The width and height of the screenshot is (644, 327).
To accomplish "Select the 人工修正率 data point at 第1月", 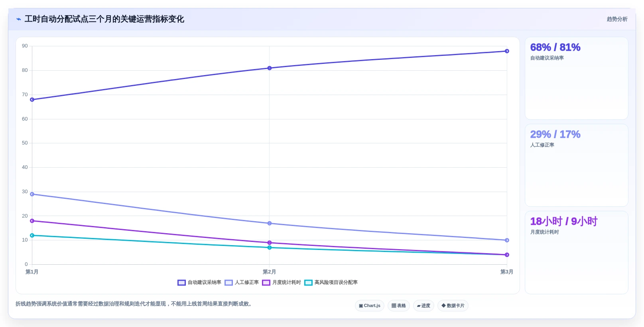I will (x=32, y=194).
